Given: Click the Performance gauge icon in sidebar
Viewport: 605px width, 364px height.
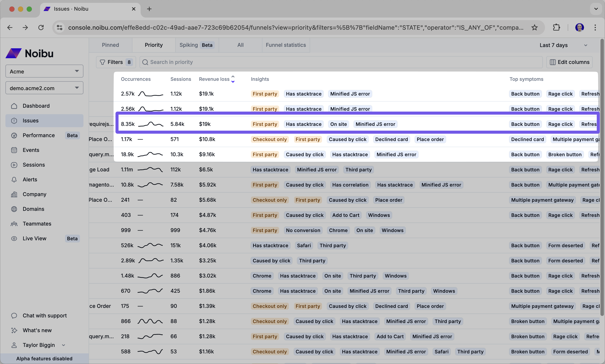Looking at the screenshot, I should pyautogui.click(x=14, y=135).
